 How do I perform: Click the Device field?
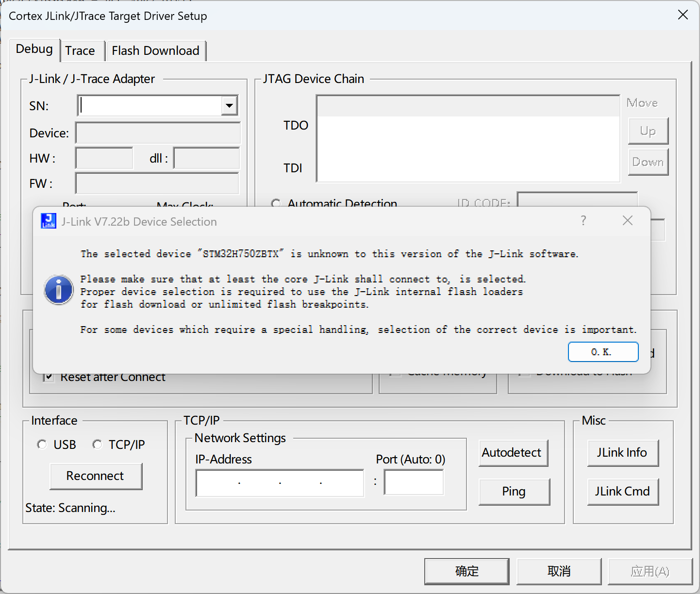click(158, 133)
